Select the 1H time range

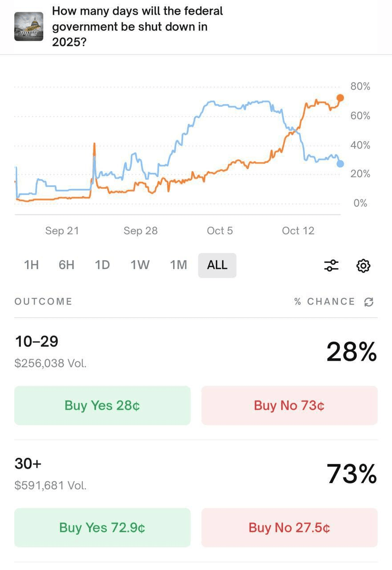click(x=31, y=265)
